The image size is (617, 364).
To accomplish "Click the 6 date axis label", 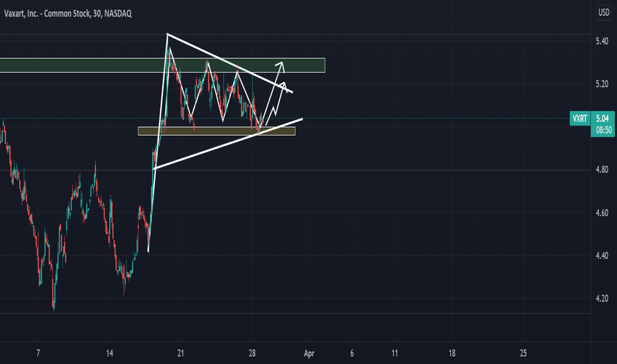I will (x=352, y=353).
